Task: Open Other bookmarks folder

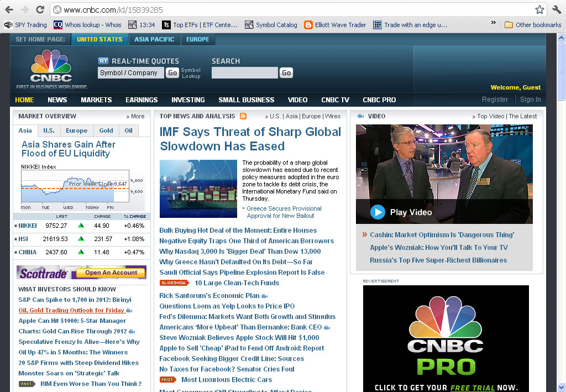Action: [533, 25]
